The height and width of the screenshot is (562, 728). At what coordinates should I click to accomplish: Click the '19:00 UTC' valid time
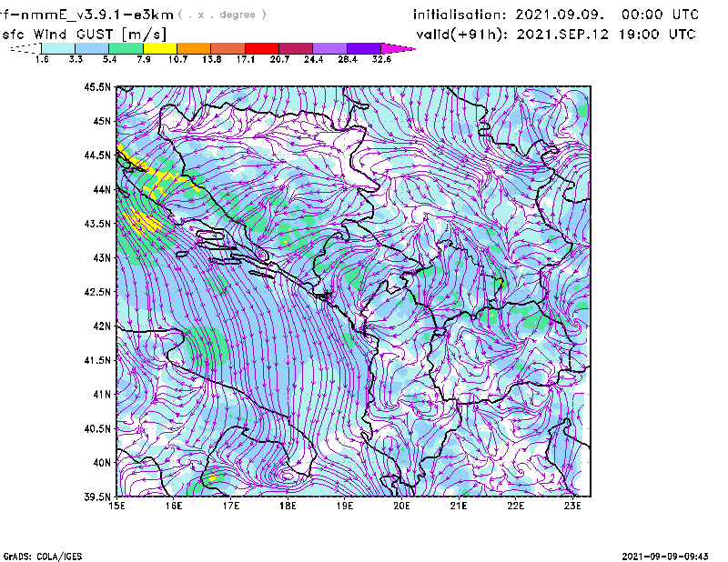(x=657, y=35)
